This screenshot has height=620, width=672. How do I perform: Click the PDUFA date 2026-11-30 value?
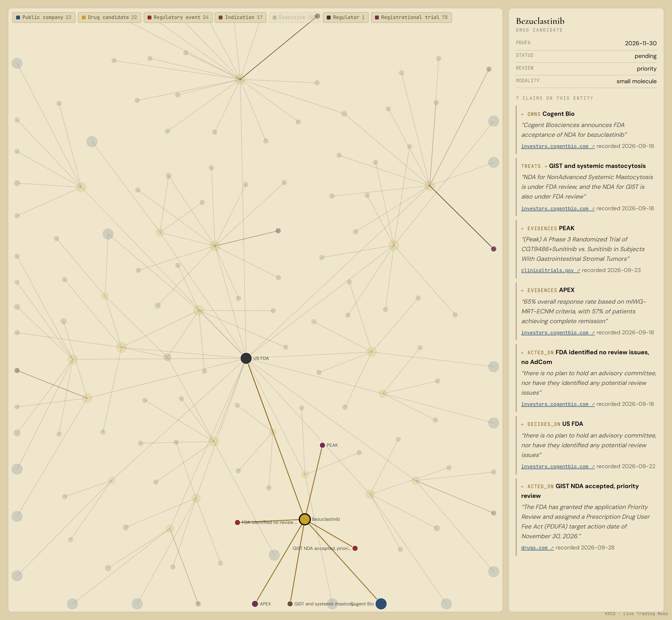[x=640, y=43]
